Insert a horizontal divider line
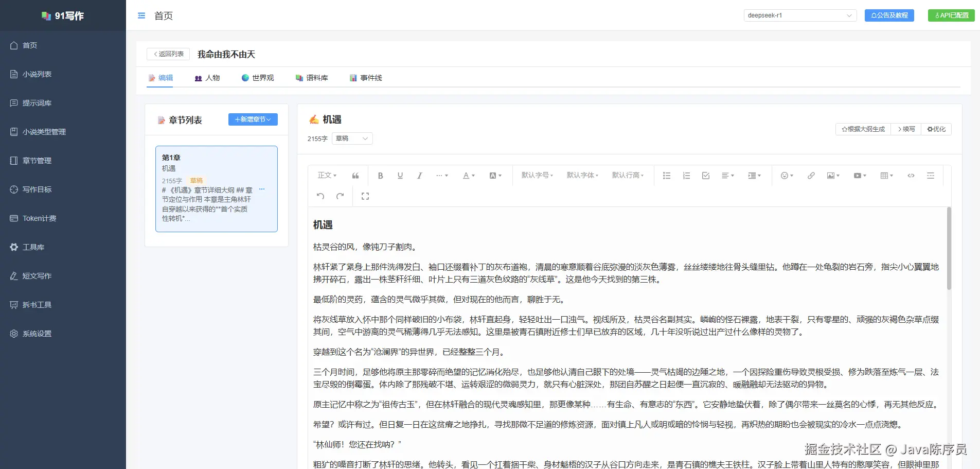This screenshot has width=980, height=469. pos(931,176)
